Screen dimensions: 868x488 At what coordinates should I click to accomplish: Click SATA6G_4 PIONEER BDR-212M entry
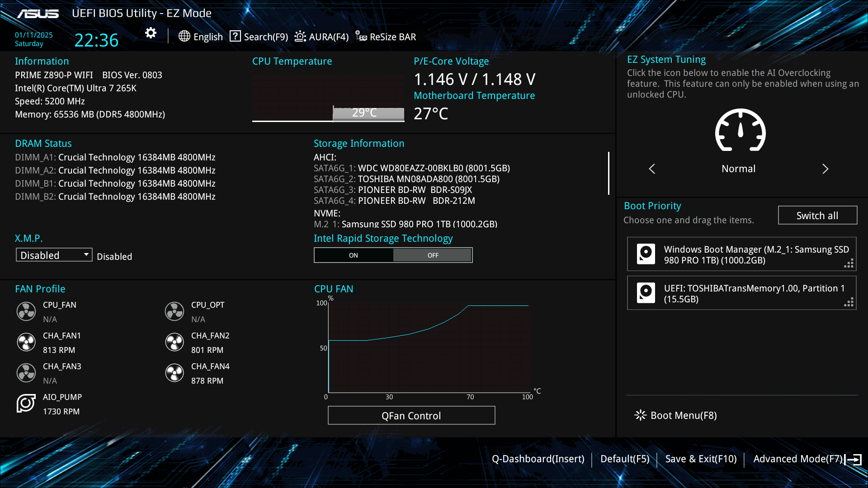394,201
